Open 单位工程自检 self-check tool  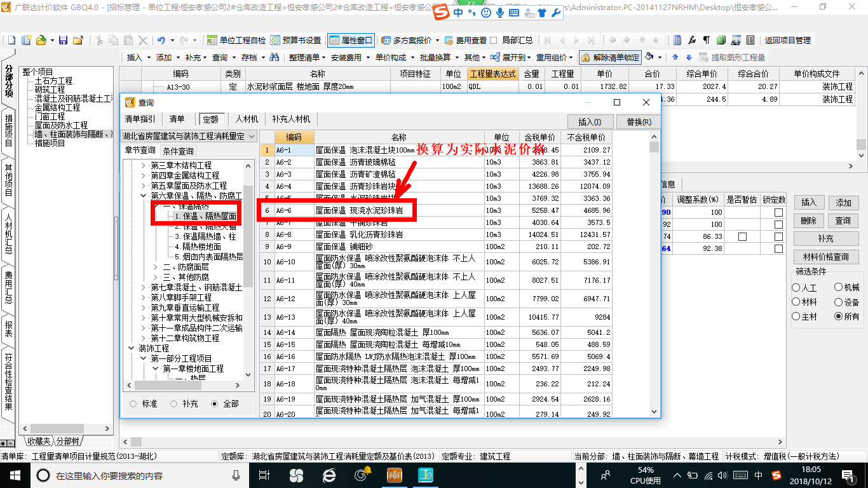click(x=236, y=40)
